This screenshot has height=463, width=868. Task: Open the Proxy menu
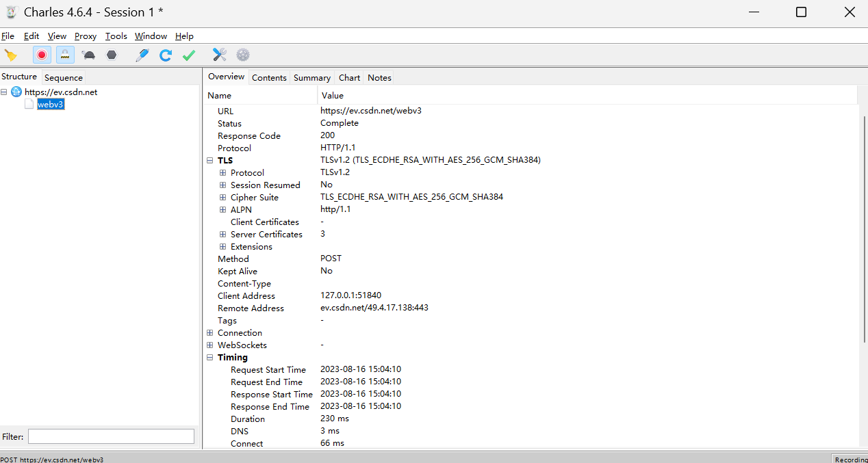(x=86, y=36)
